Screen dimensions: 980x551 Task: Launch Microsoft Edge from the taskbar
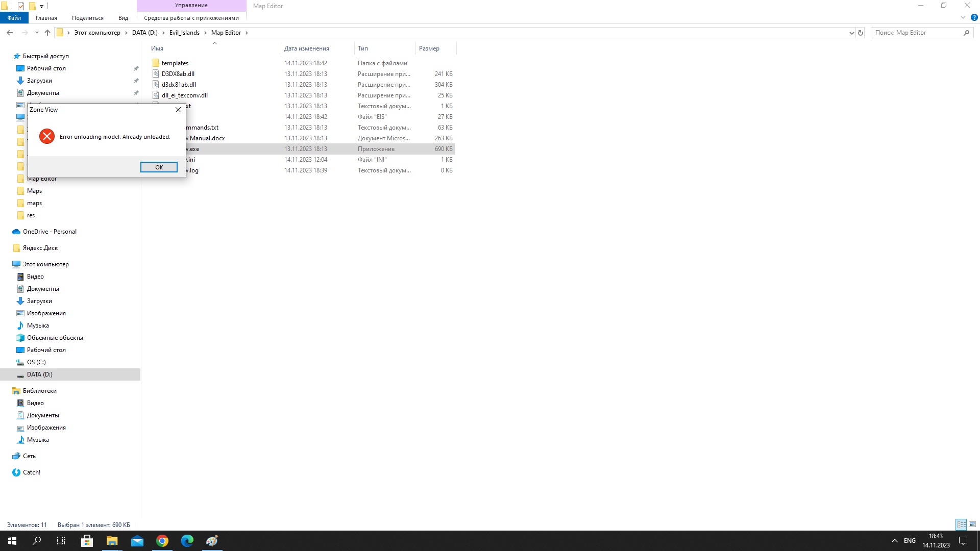pos(187,541)
